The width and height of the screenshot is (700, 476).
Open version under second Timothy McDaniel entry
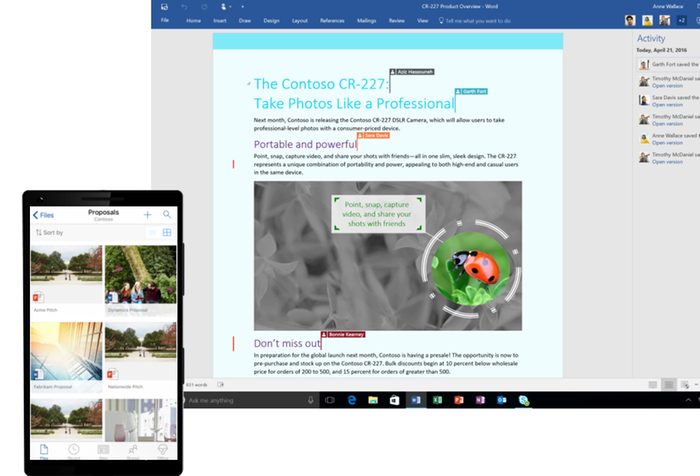(x=667, y=124)
